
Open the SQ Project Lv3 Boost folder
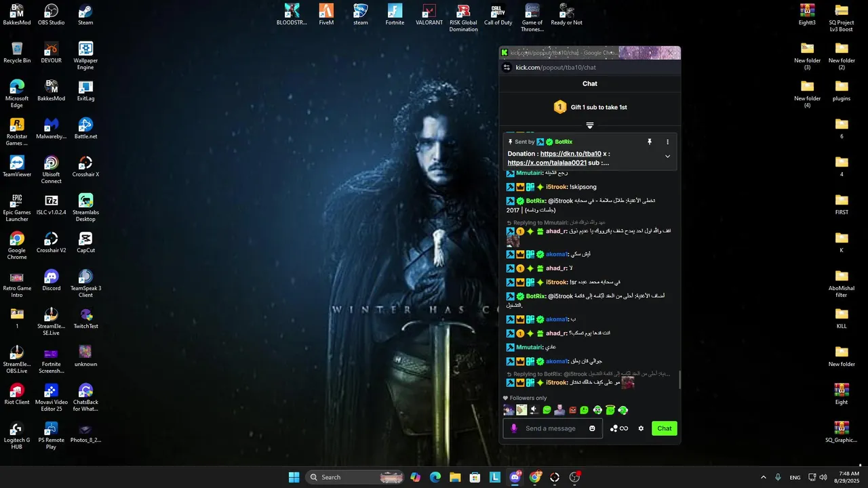point(842,18)
